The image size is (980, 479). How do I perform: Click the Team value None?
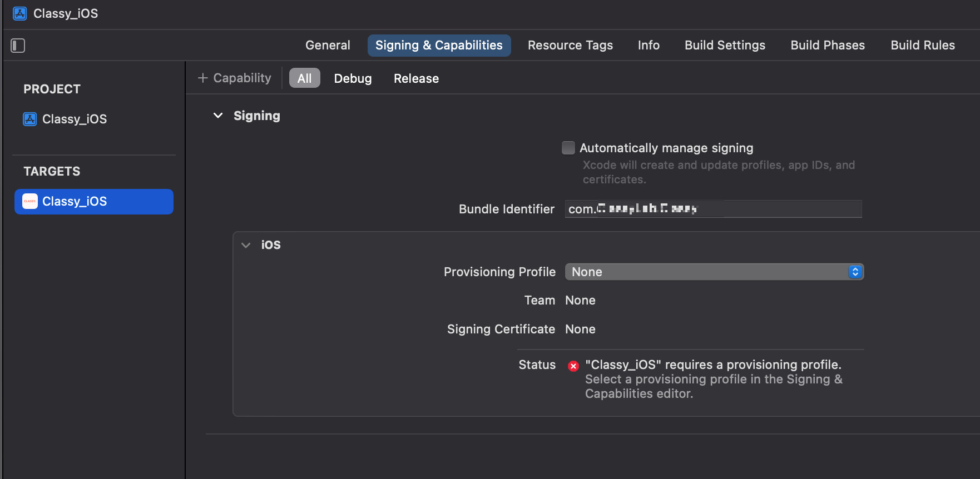580,301
